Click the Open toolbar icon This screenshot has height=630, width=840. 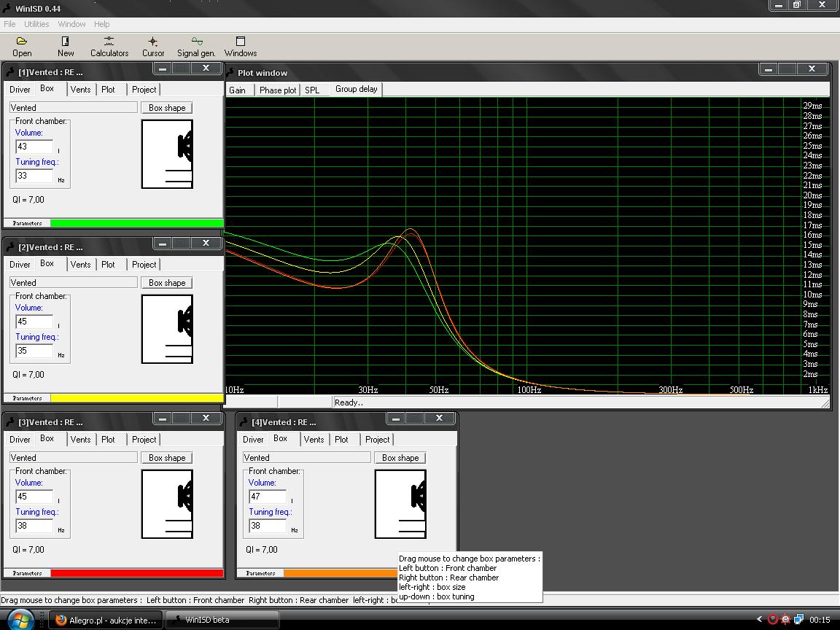pyautogui.click(x=22, y=42)
